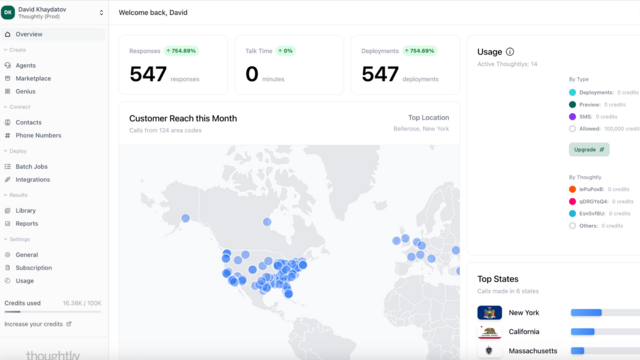Click the Genius grid icon
Image resolution: width=640 pixels, height=360 pixels.
pos(7,91)
